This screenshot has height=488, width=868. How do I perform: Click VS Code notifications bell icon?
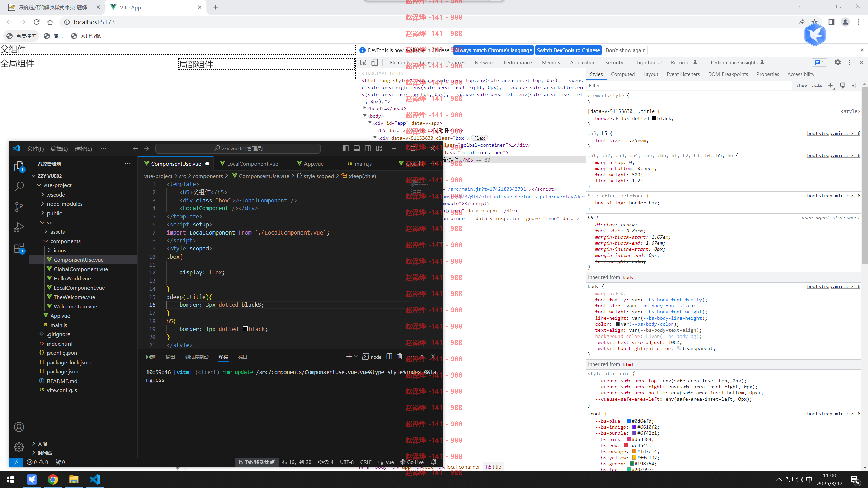tap(433, 462)
